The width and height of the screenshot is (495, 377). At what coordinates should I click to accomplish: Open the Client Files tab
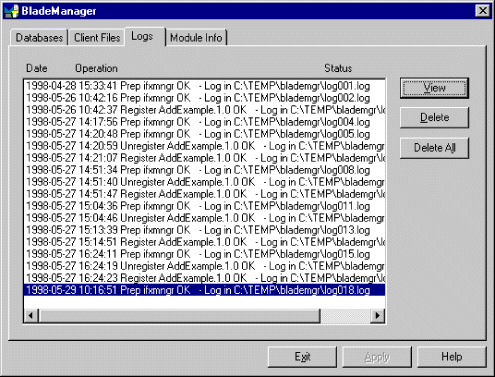tap(97, 38)
